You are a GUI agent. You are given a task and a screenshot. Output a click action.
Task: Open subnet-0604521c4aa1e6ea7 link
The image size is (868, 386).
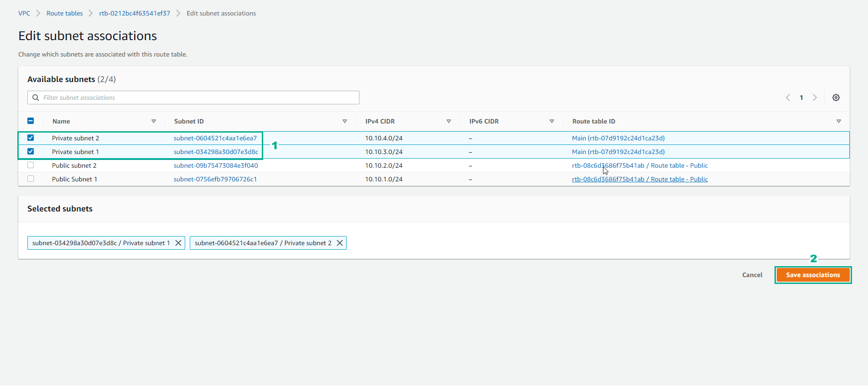[215, 138]
